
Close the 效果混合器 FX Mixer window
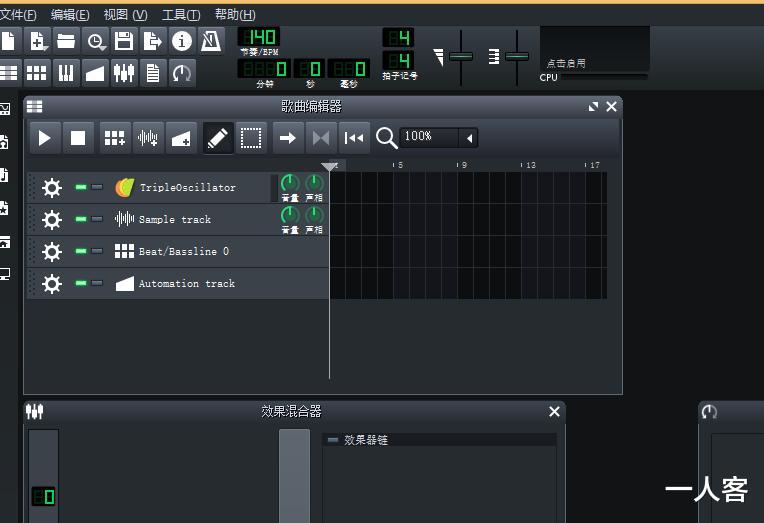(x=554, y=412)
